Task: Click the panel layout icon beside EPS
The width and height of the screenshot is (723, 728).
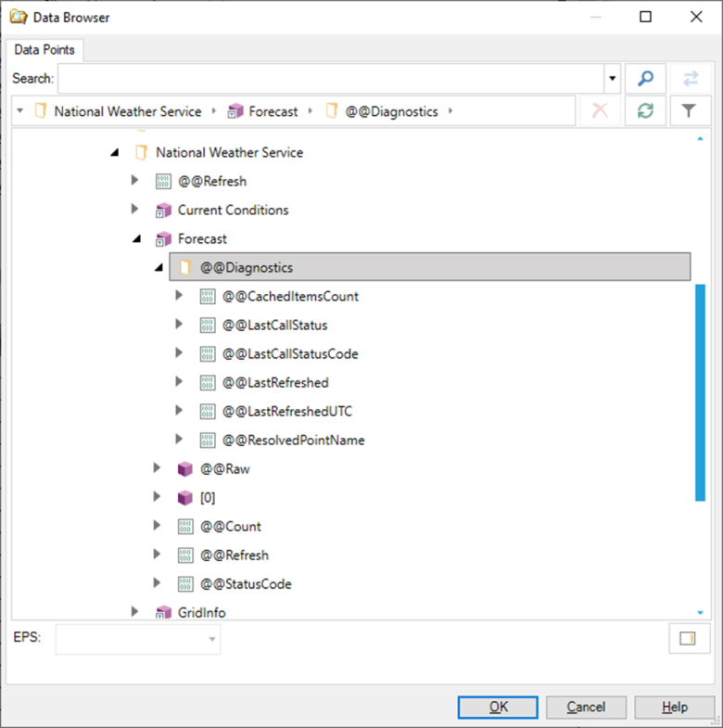Action: point(688,638)
